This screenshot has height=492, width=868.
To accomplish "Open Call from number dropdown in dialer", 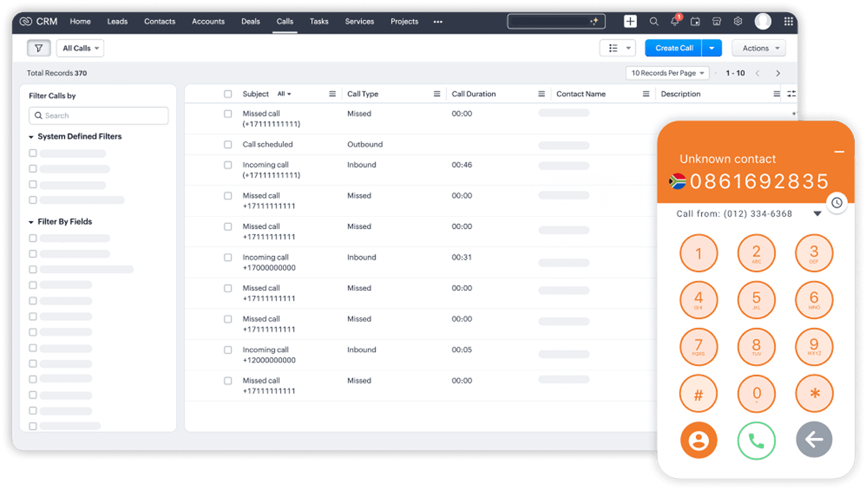I will click(817, 214).
